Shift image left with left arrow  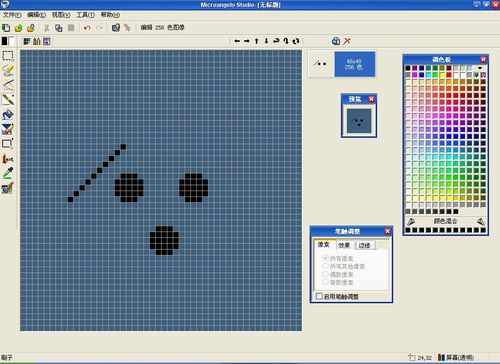pos(237,41)
